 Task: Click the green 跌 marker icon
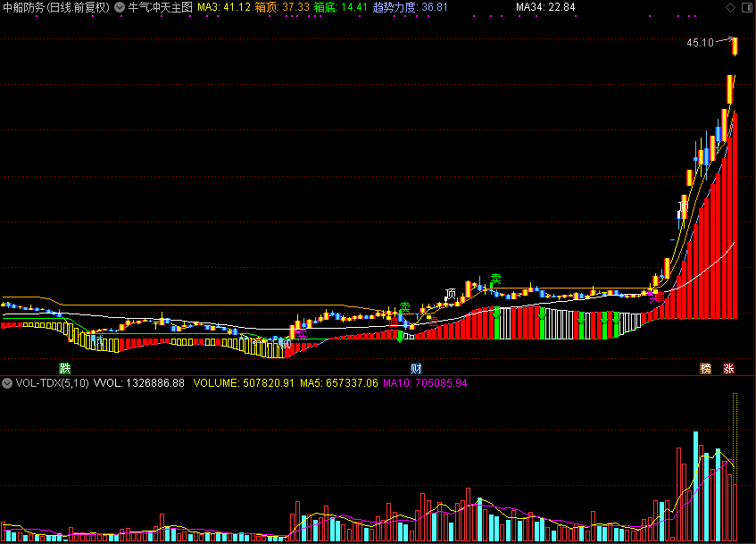point(65,368)
